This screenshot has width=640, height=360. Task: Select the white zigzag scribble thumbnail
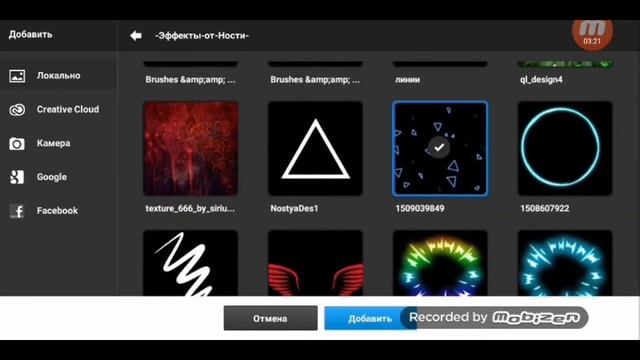(191, 263)
